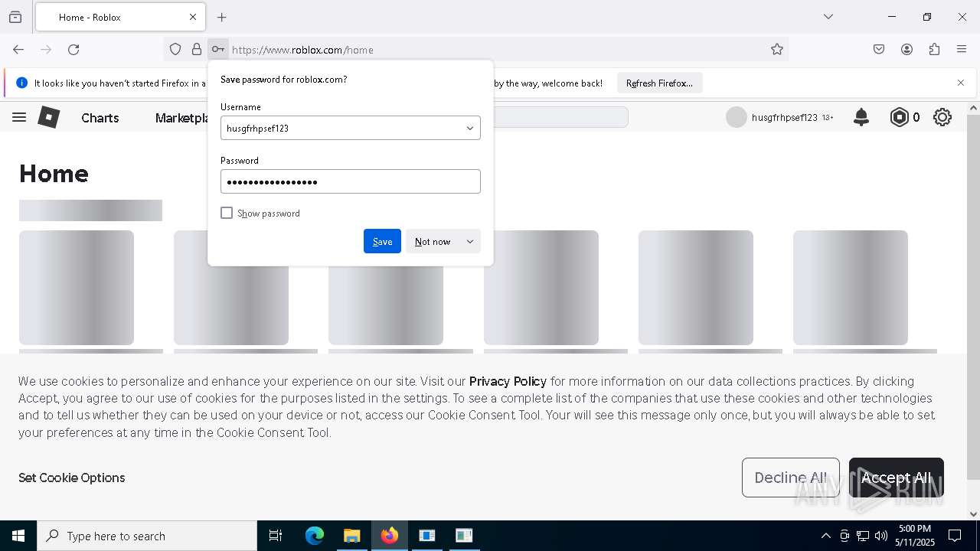Open the Windows notification center

coord(955,536)
